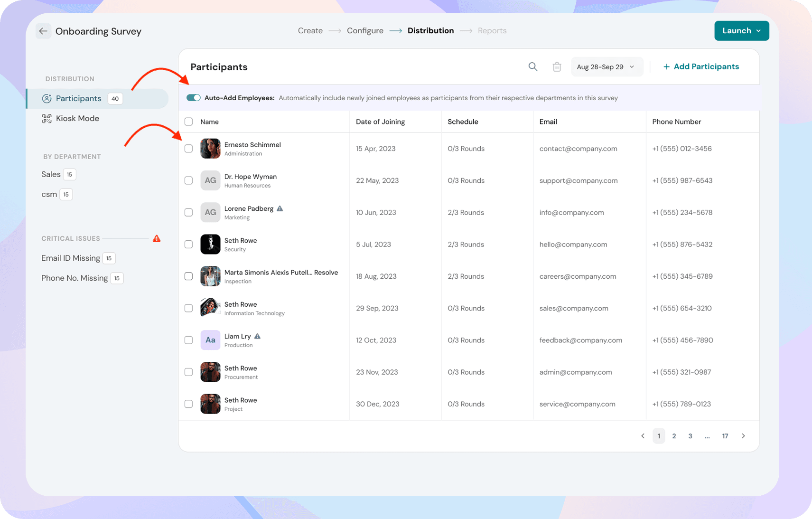Click the Critical Issues red warning icon
Viewport: 812px width, 519px height.
click(x=157, y=238)
